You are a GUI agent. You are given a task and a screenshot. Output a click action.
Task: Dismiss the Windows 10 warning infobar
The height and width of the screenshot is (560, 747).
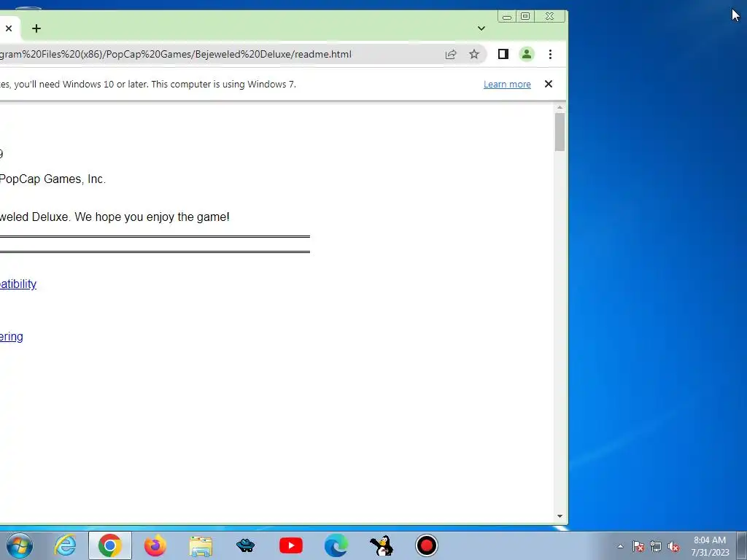click(549, 85)
